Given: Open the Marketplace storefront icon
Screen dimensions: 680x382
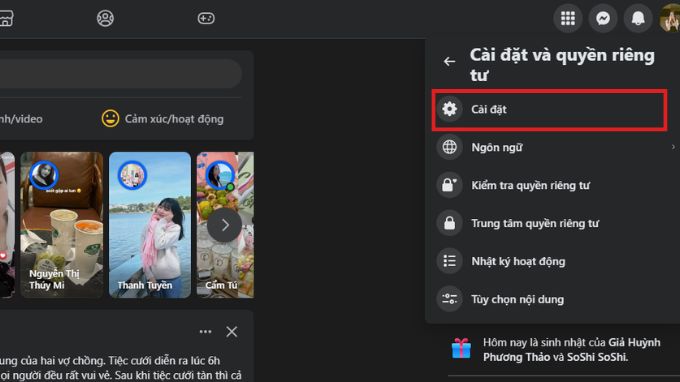Looking at the screenshot, I should 6,18.
